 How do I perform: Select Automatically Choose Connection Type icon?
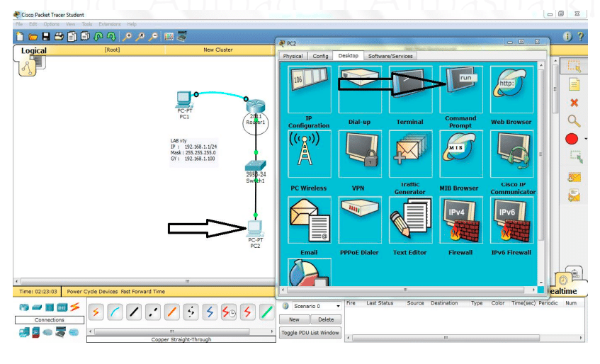tap(96, 313)
